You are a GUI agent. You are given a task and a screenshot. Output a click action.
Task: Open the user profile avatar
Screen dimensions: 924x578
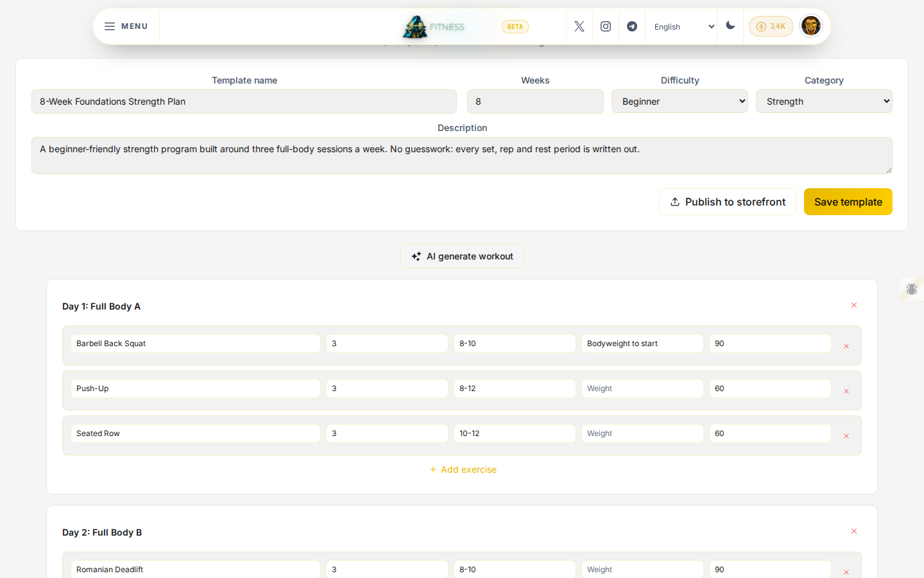click(x=811, y=26)
